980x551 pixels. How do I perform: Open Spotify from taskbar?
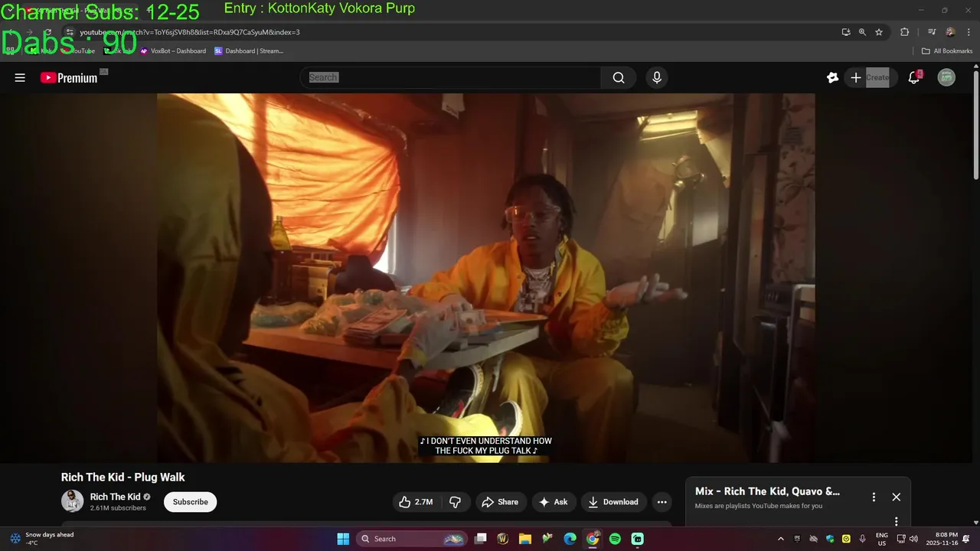point(615,539)
